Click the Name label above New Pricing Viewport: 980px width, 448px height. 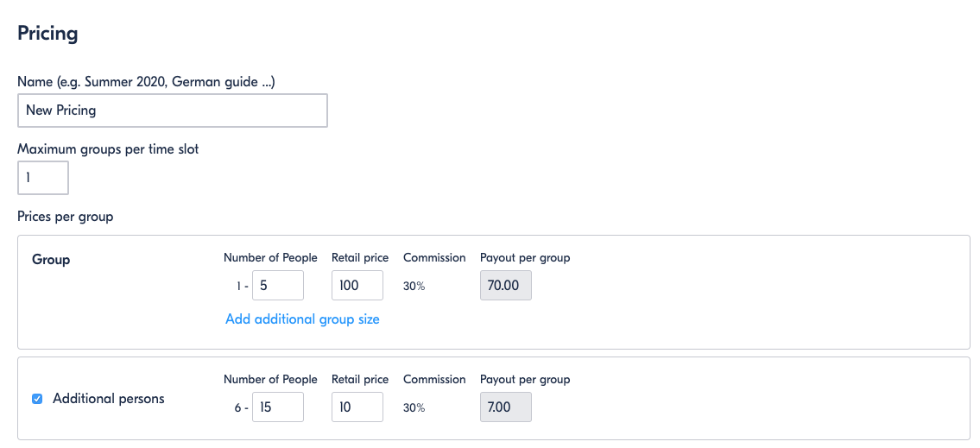point(152,81)
